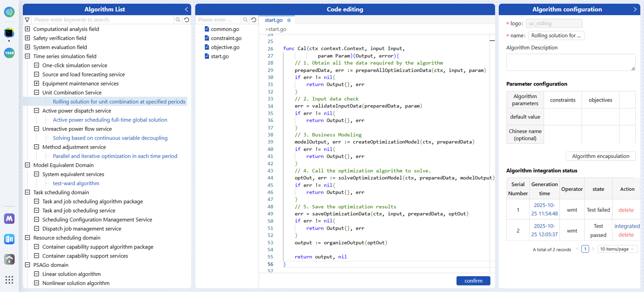Collapse Algorithm List panel with left chevron

coord(186,9)
